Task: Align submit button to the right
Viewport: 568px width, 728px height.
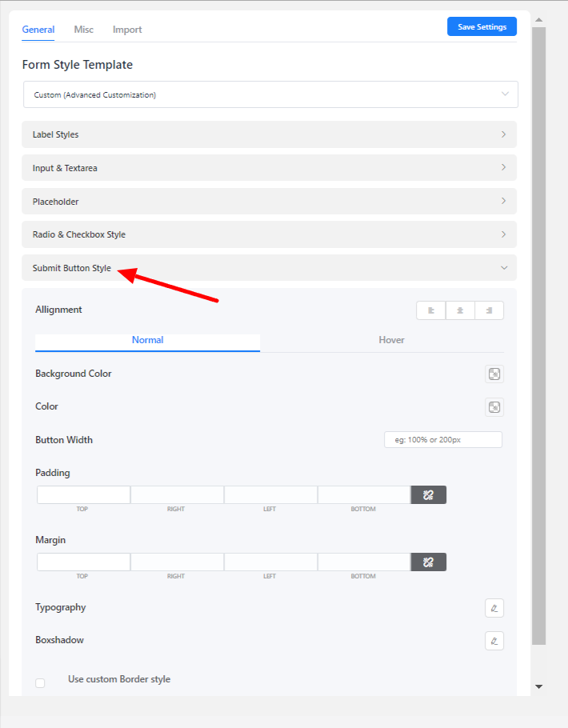Action: (x=489, y=310)
